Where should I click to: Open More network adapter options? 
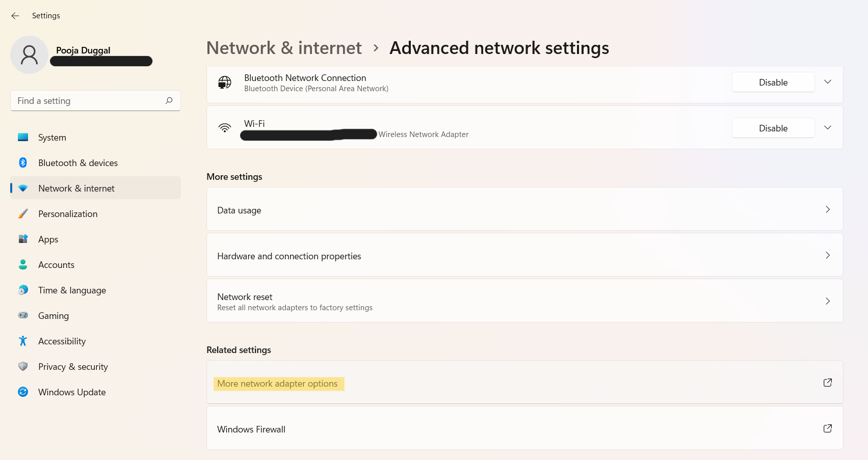(x=278, y=384)
